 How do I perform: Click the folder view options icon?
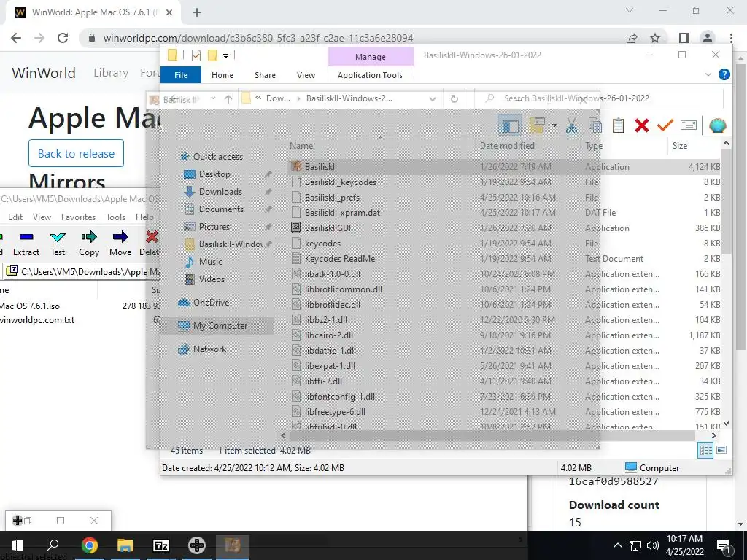(x=537, y=125)
